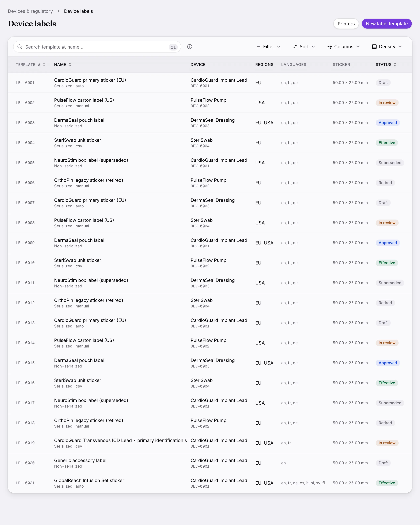Open SteriSwab unit sticker in row LBL-0016
The image size is (420, 525).
(78, 380)
